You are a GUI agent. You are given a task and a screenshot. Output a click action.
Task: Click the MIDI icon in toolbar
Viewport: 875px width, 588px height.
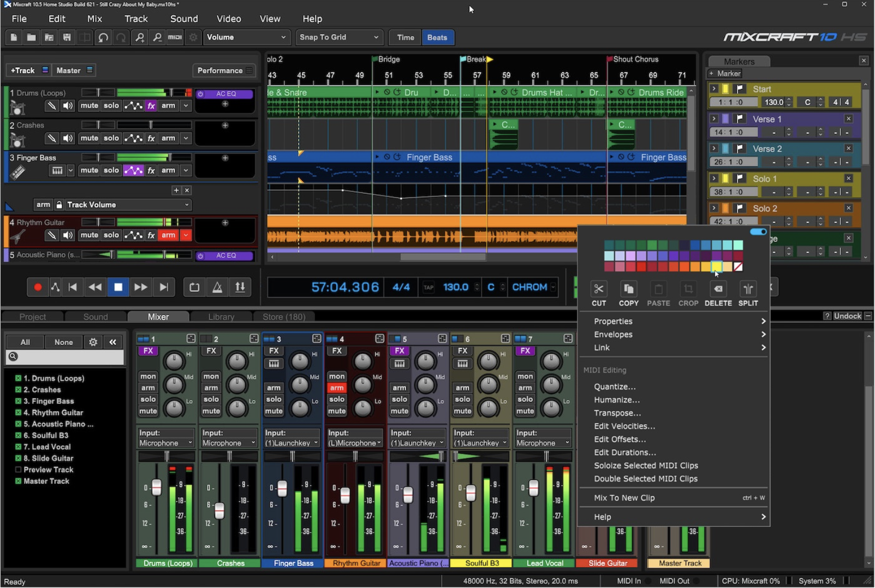tap(175, 37)
